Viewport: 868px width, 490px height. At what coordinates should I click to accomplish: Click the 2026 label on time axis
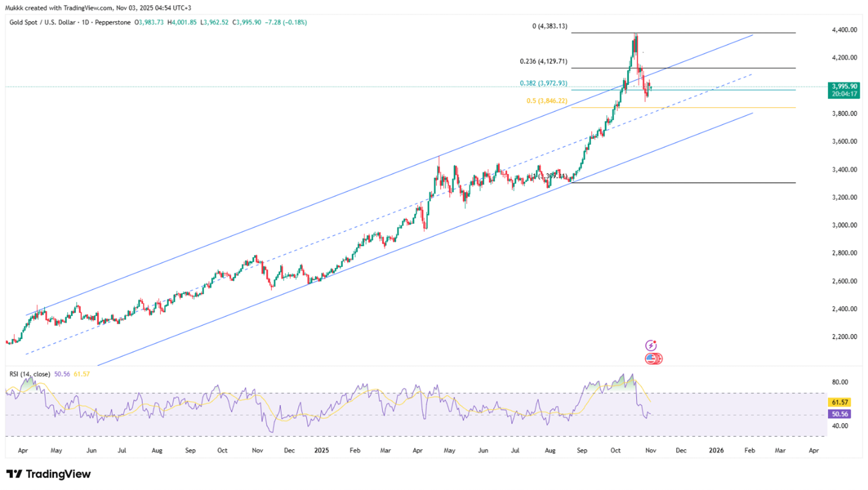pyautogui.click(x=716, y=450)
